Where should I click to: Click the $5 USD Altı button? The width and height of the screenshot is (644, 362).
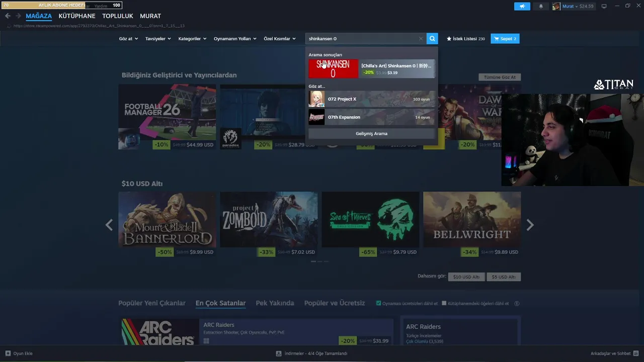[504, 277]
